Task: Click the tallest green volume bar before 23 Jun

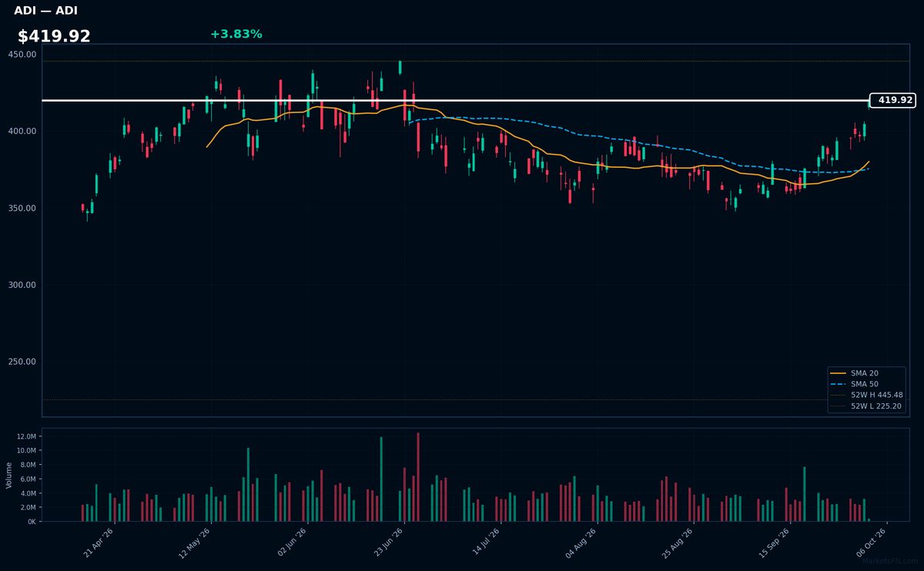Action: pos(381,479)
